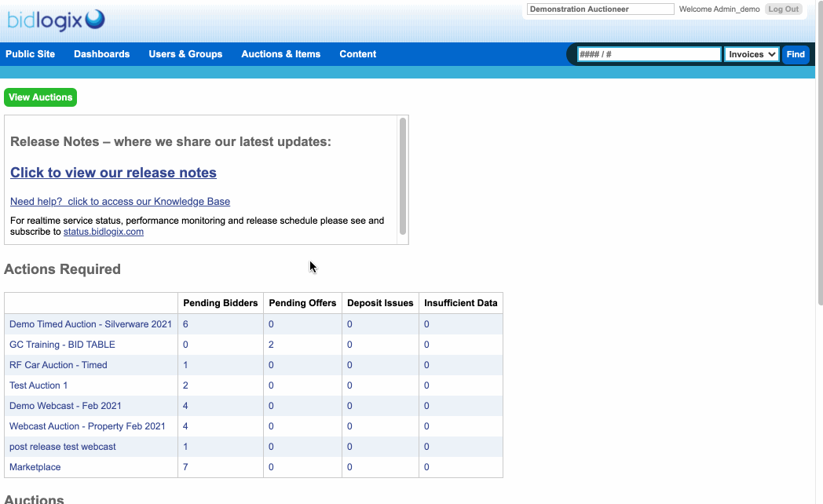
Task: Click pending bidders 0 for GC Training
Action: (x=185, y=345)
